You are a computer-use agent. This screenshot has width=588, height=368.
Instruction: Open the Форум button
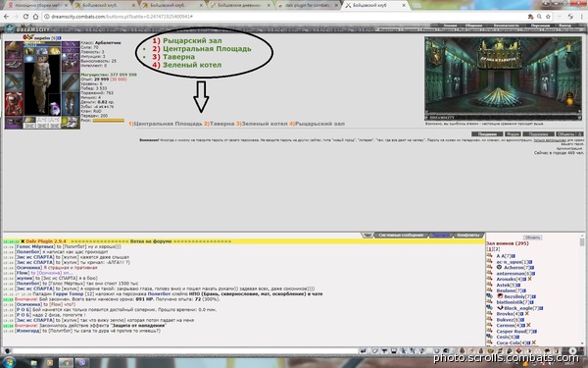tap(513, 134)
